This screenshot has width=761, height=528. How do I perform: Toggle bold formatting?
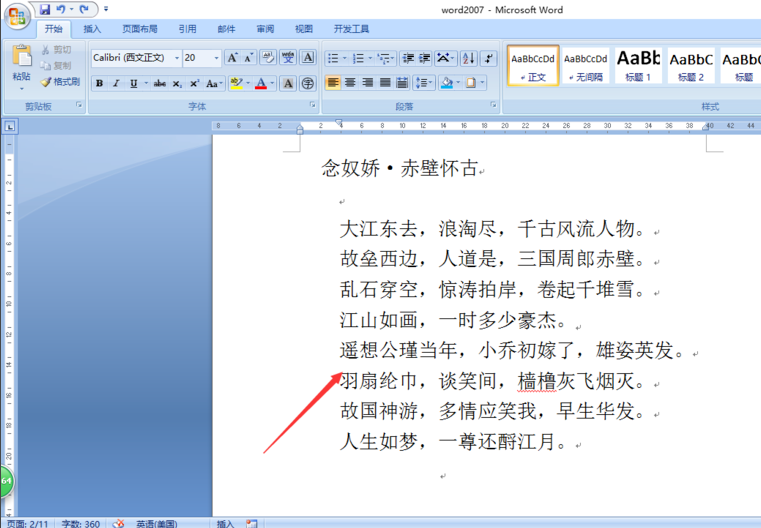coord(99,83)
